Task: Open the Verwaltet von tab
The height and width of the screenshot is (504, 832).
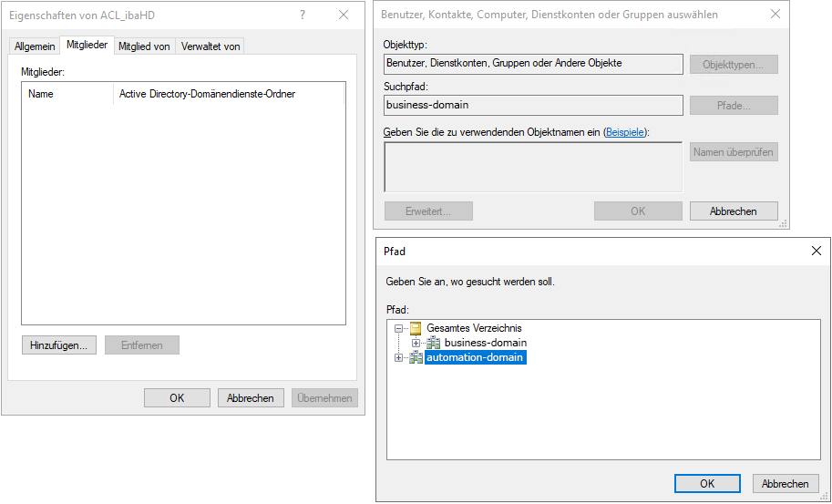Action: (x=211, y=46)
